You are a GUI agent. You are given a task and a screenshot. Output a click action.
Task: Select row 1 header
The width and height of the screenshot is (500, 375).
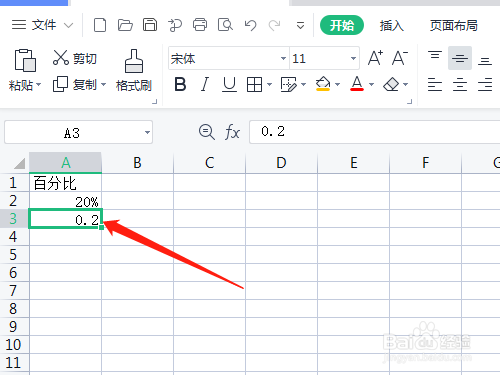13,183
